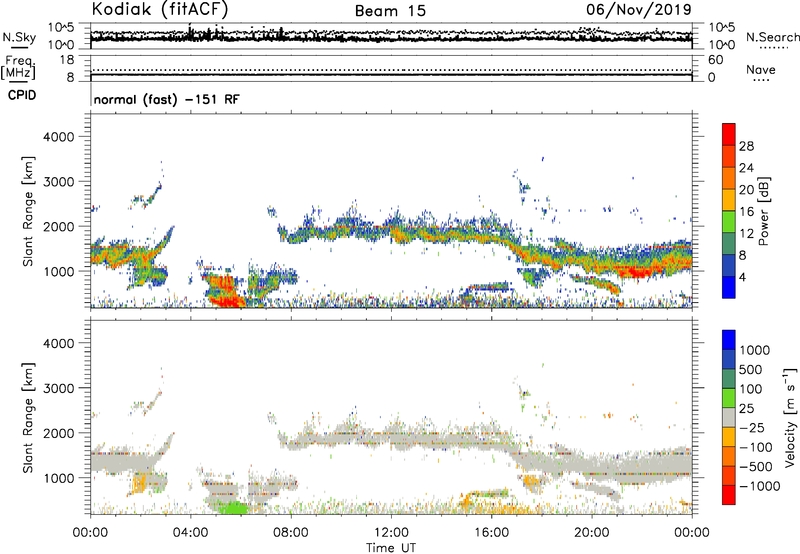Click the "20:00" time axis label
This screenshot has height=554, width=800.
coord(592,533)
